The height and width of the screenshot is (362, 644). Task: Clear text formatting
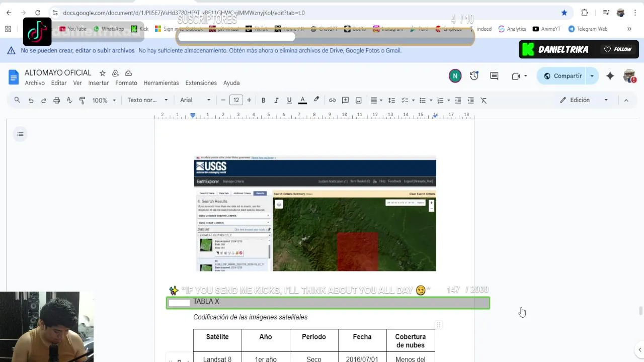point(484,100)
